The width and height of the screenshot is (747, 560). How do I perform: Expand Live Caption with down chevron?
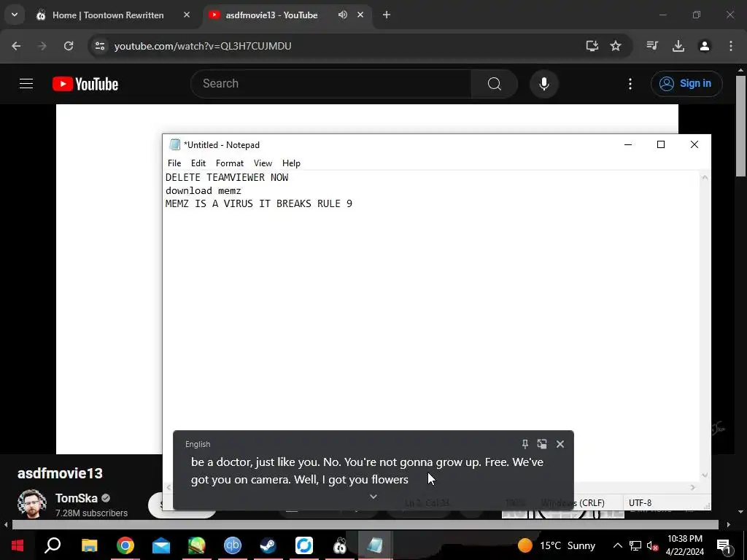(373, 497)
